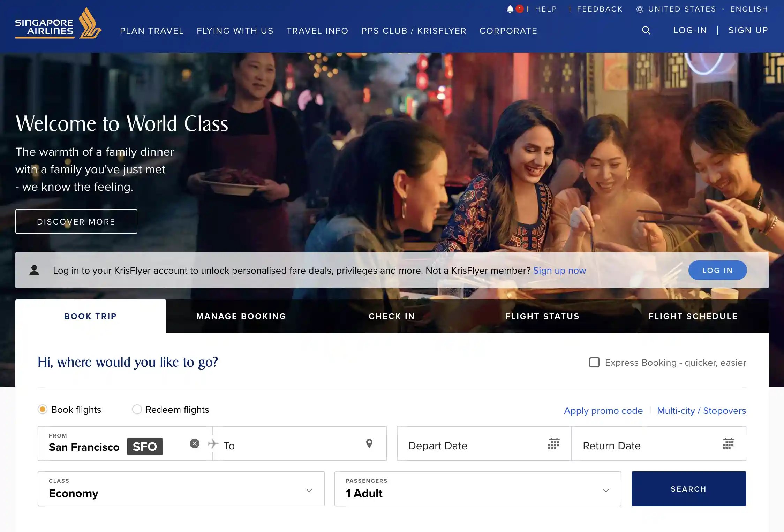
Task: Click the search magnifier icon
Action: (646, 30)
